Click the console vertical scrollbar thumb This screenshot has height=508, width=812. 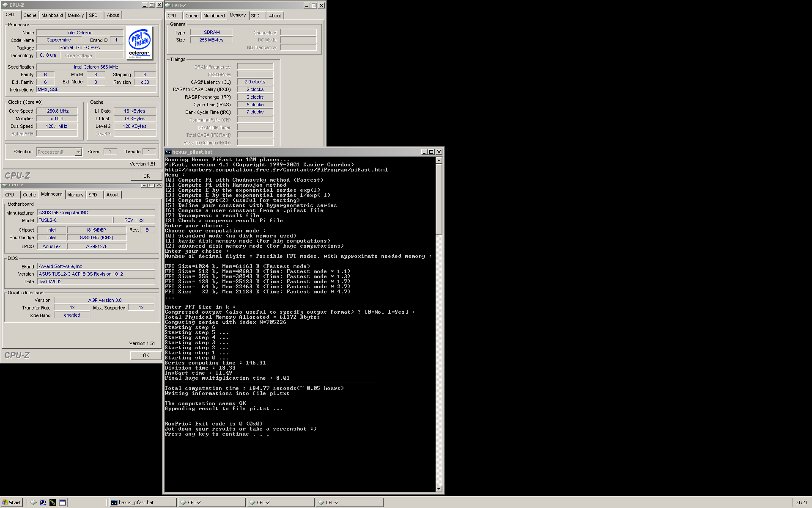(x=439, y=199)
